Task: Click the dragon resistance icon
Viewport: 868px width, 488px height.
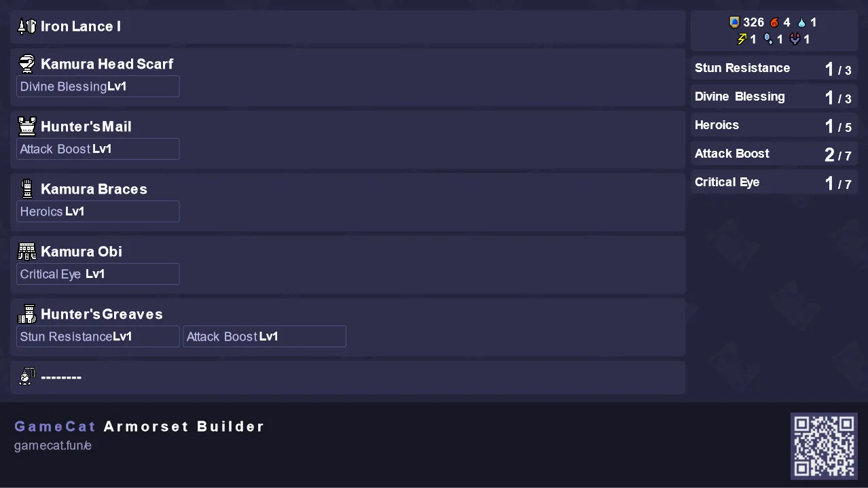Action: coord(795,39)
